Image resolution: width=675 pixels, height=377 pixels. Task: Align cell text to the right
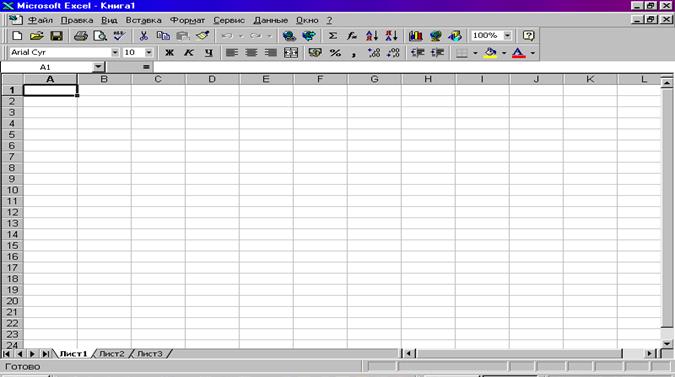(271, 53)
